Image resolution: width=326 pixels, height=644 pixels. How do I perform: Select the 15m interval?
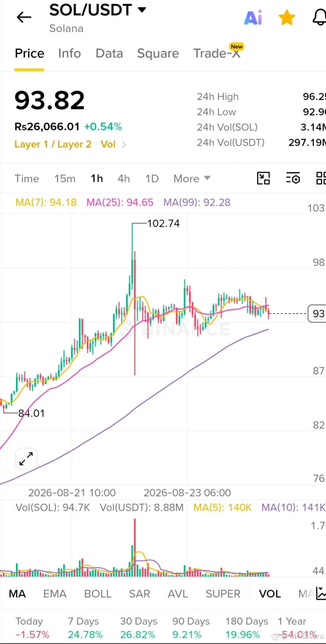click(x=65, y=179)
